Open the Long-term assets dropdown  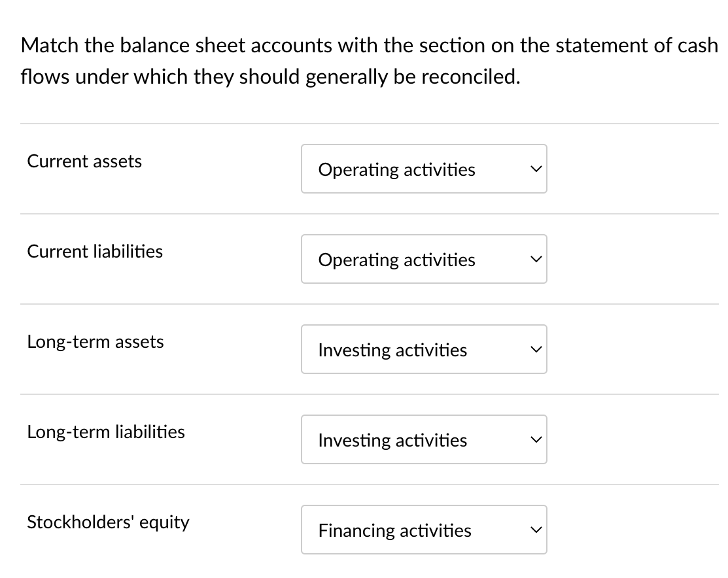[424, 349]
